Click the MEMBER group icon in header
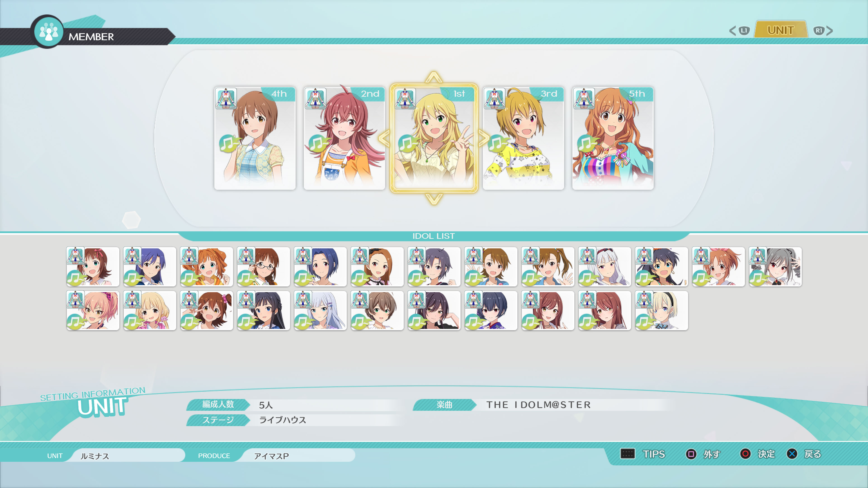The width and height of the screenshot is (868, 488). point(49,32)
